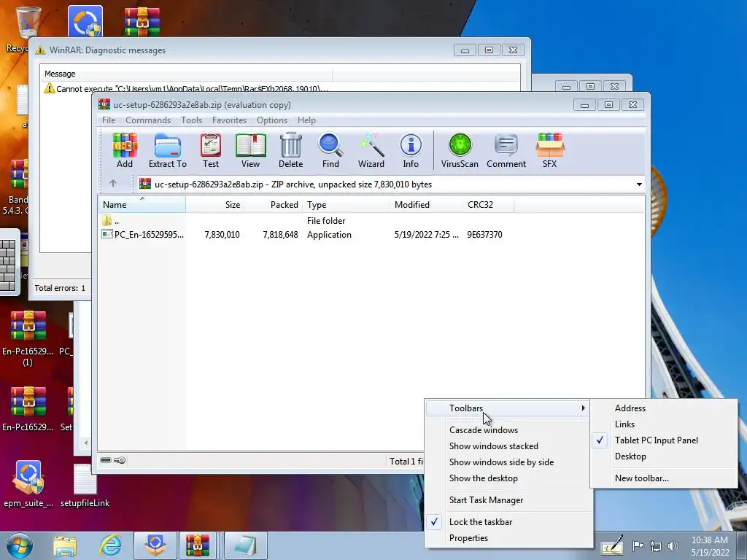Open Tablet PC Input Panel taskbar icon
The image size is (747, 560).
point(612,545)
